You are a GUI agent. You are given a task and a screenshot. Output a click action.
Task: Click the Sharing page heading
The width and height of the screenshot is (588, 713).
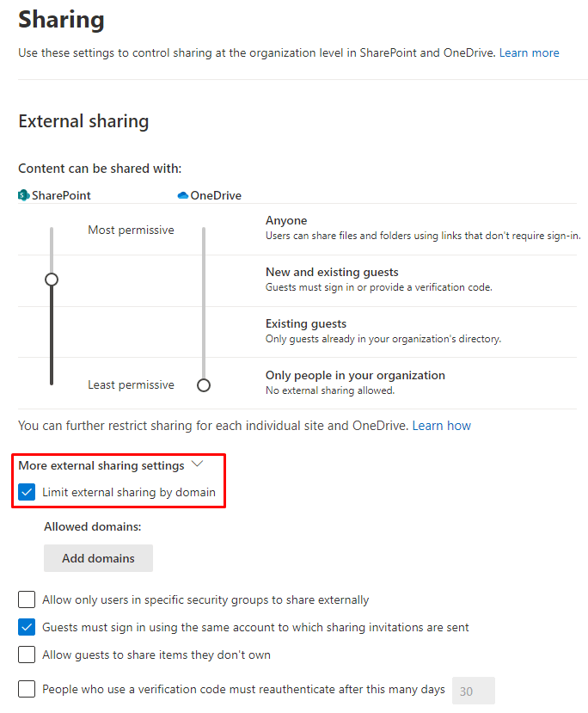click(61, 19)
